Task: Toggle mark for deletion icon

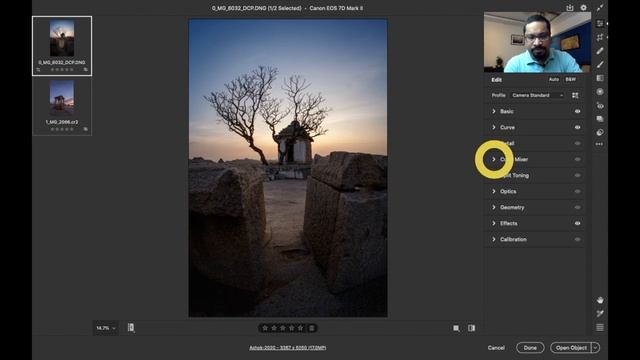Action: pos(312,328)
